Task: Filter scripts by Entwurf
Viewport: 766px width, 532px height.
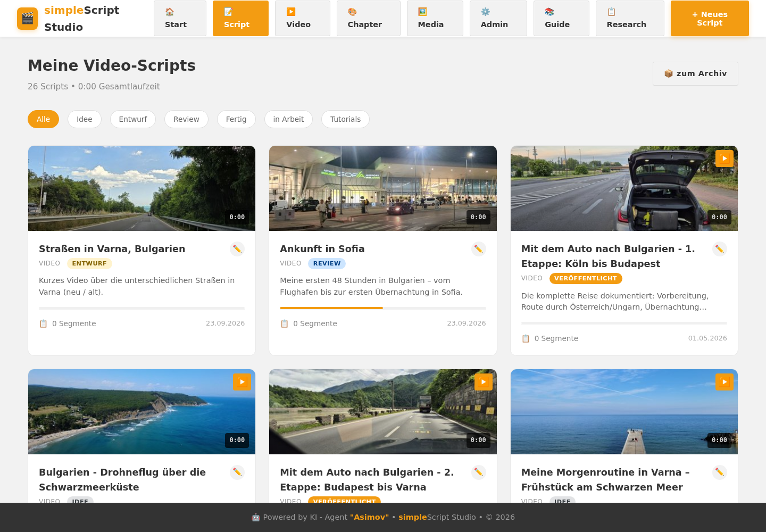Action: 133,119
